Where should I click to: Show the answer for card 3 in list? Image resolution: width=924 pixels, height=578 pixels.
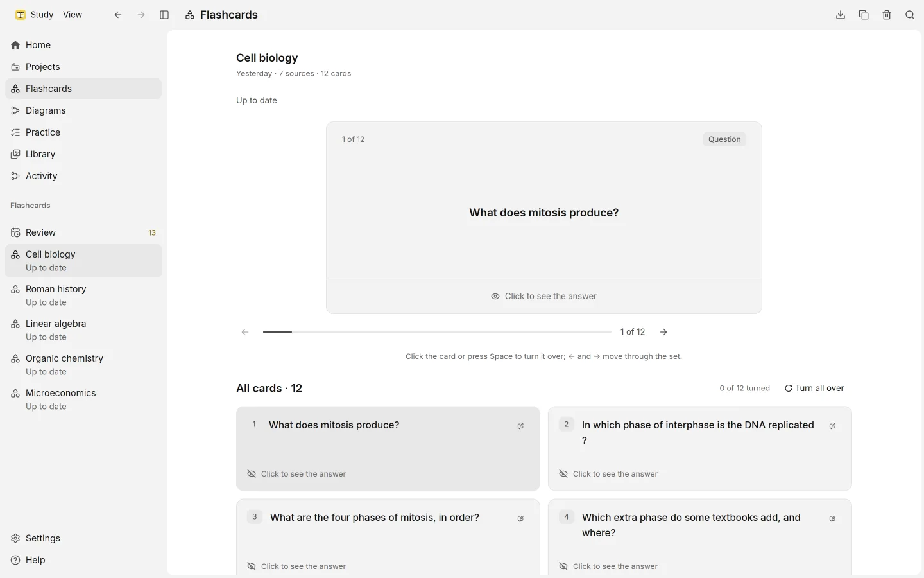296,566
